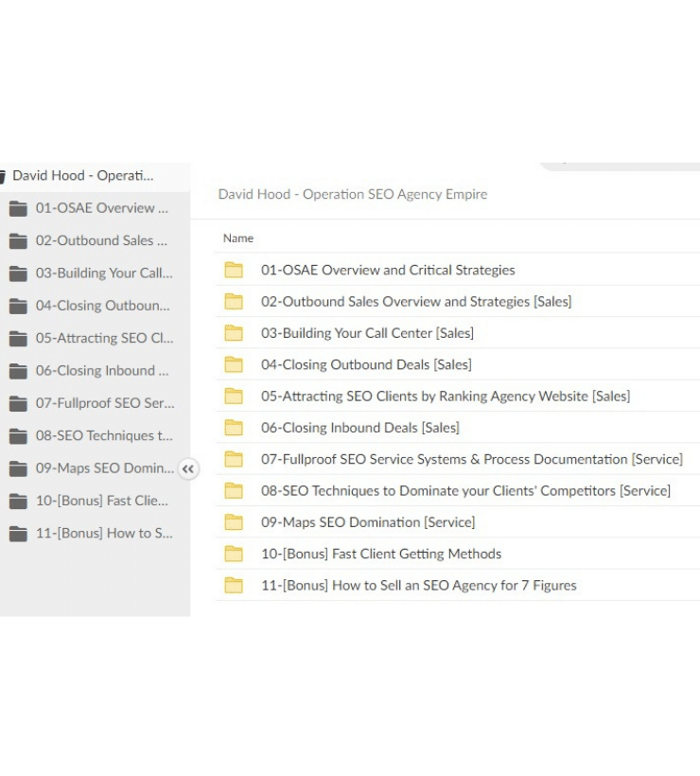
Task: Click folder icon for 01-OSAE Overview and Critical Strategies
Action: click(x=234, y=270)
